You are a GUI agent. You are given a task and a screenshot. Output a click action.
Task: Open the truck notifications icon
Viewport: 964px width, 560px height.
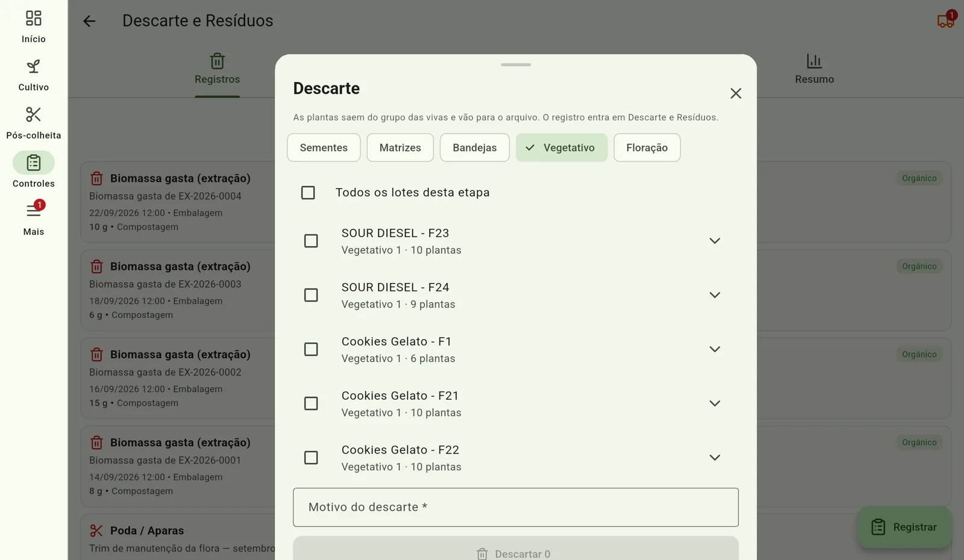click(x=945, y=21)
